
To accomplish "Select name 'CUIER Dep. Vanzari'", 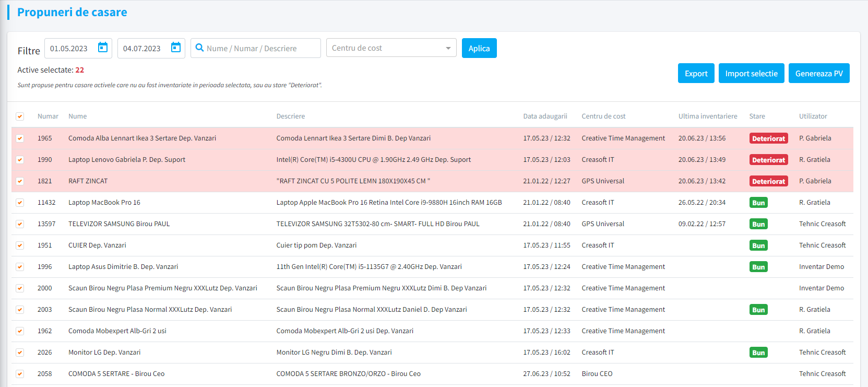I will pyautogui.click(x=97, y=245).
